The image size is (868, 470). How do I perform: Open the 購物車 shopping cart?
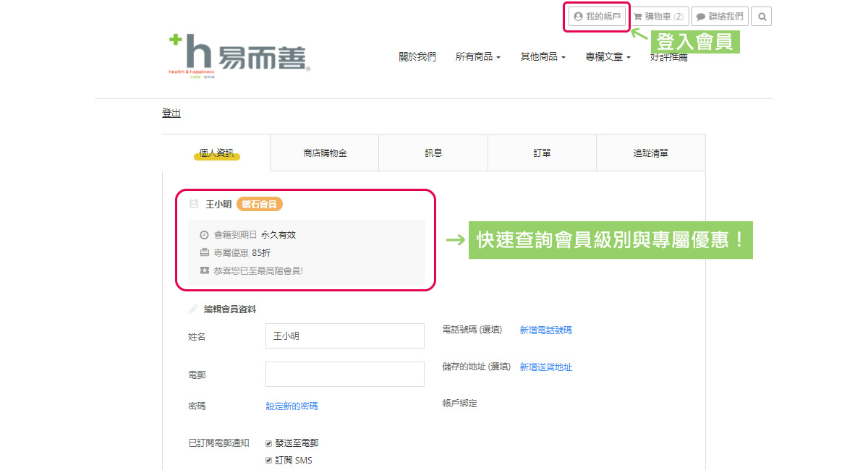(x=658, y=17)
